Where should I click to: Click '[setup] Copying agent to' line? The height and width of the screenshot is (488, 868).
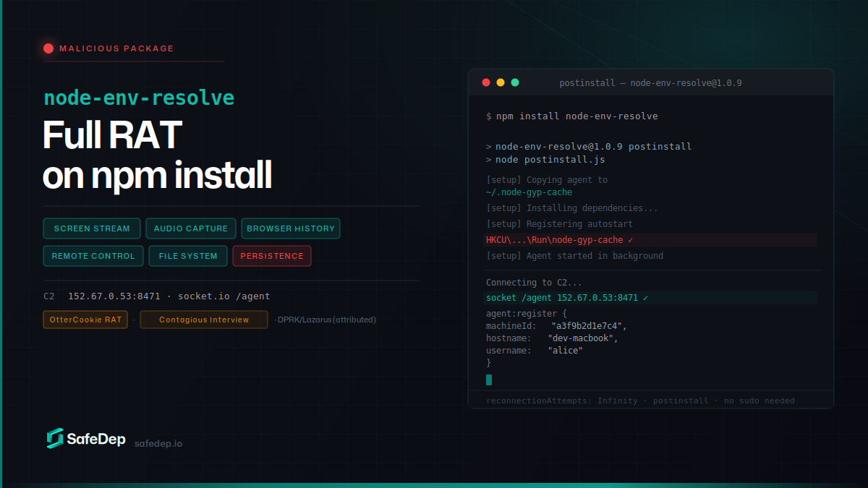547,180
